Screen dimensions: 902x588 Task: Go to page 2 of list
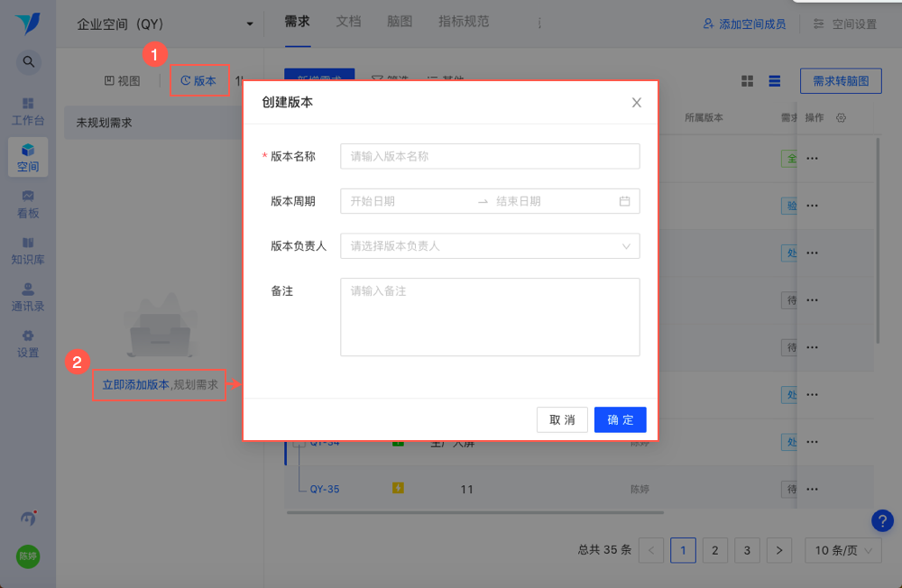pyautogui.click(x=715, y=551)
